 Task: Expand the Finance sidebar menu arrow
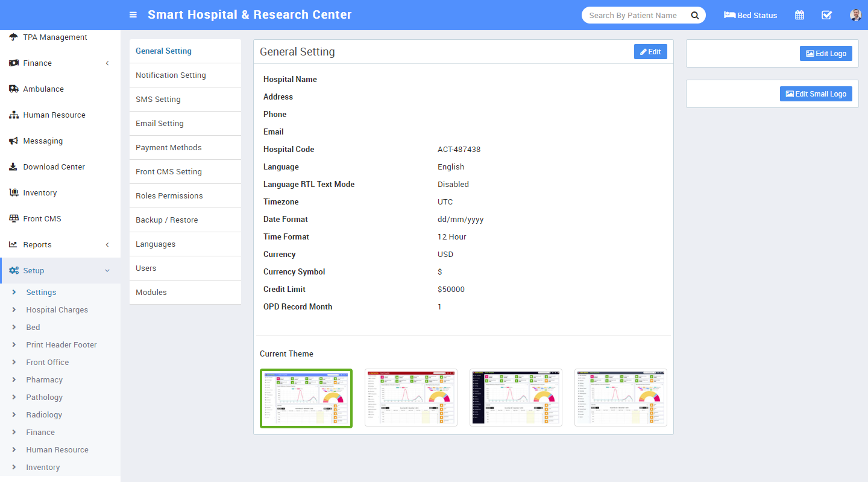(107, 63)
